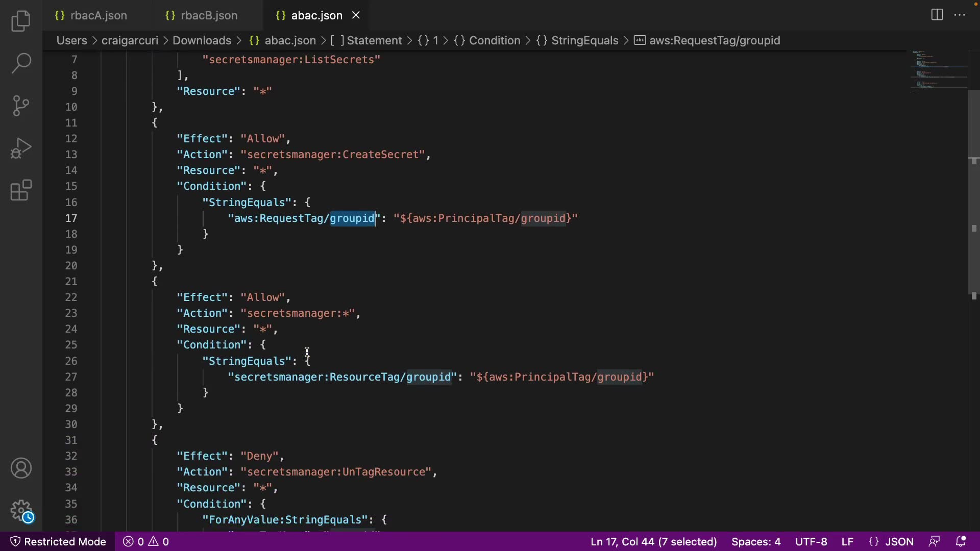Screen dimensions: 980x551
Task: Open the Accounts menu icon
Action: pyautogui.click(x=21, y=468)
